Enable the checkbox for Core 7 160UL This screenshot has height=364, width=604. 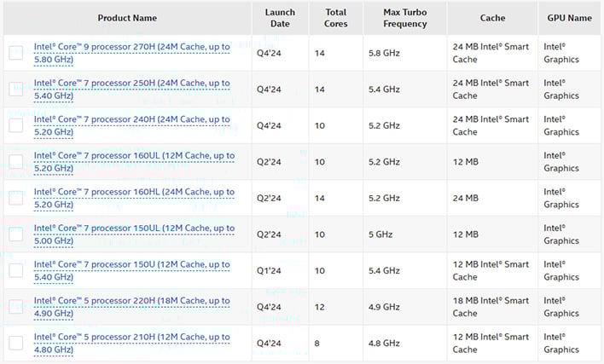pyautogui.click(x=16, y=162)
